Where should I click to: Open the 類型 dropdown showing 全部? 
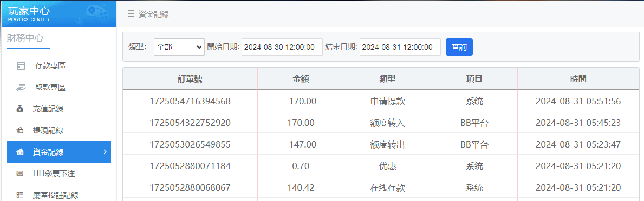pos(179,47)
